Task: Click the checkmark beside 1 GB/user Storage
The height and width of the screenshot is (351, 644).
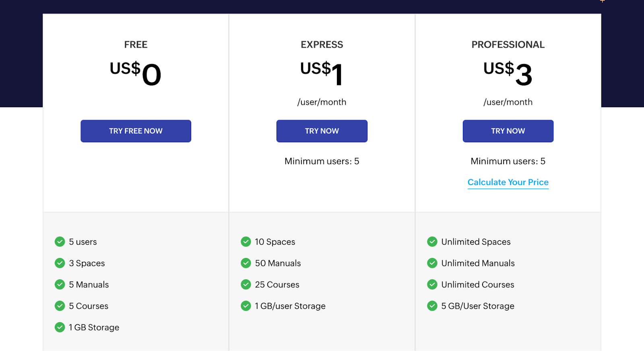Action: (246, 306)
